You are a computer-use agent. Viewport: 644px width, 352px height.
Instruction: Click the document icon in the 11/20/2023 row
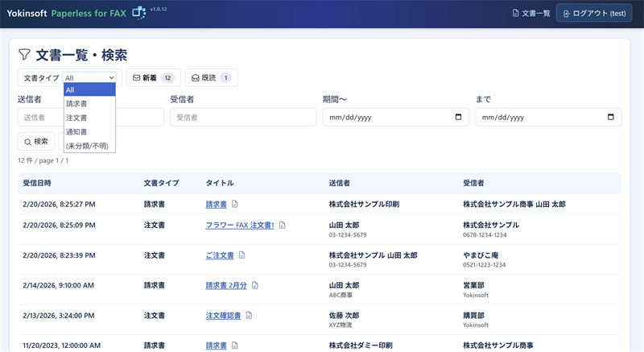point(235,346)
